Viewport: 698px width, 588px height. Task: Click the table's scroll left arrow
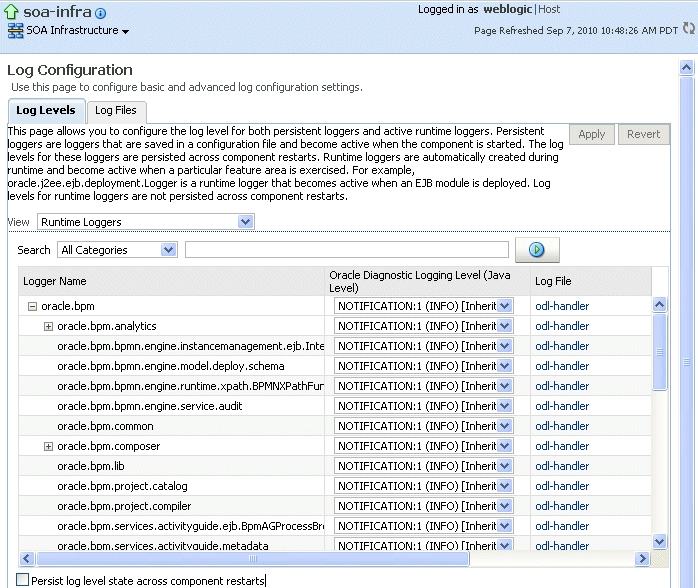(27, 558)
